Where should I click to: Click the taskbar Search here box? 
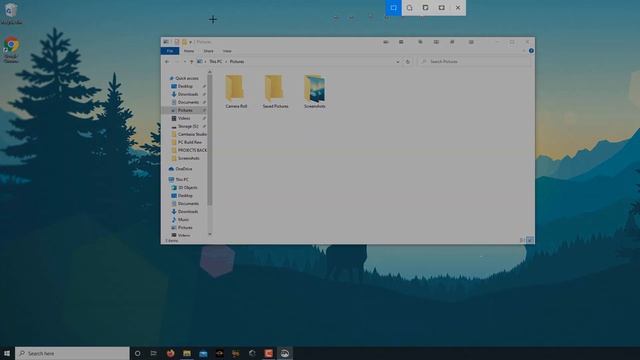tap(72, 353)
